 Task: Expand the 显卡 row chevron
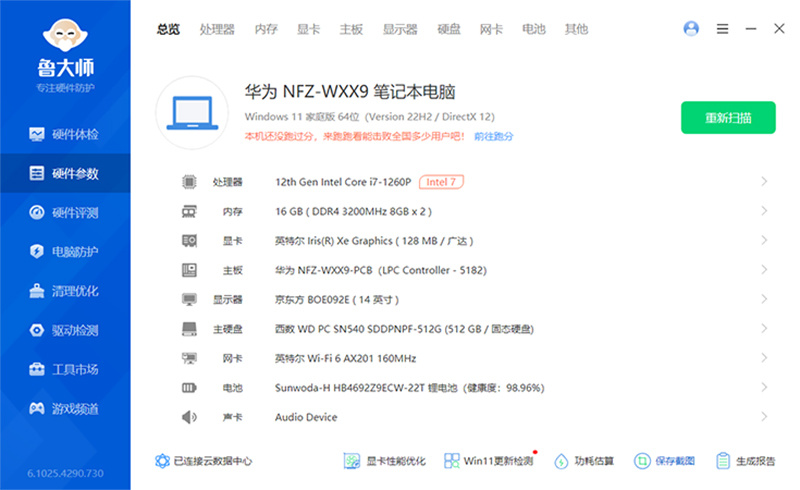pos(764,240)
